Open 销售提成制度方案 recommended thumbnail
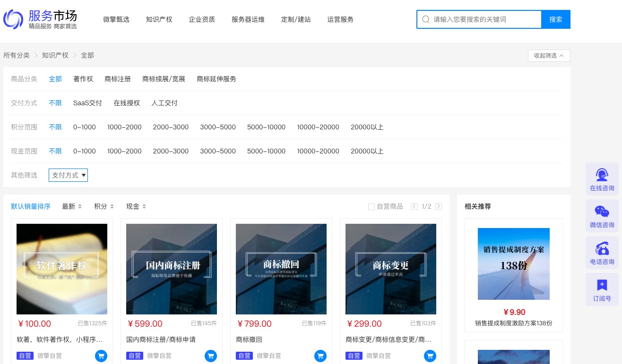Viewport: 622px width, 364px height. [x=514, y=264]
